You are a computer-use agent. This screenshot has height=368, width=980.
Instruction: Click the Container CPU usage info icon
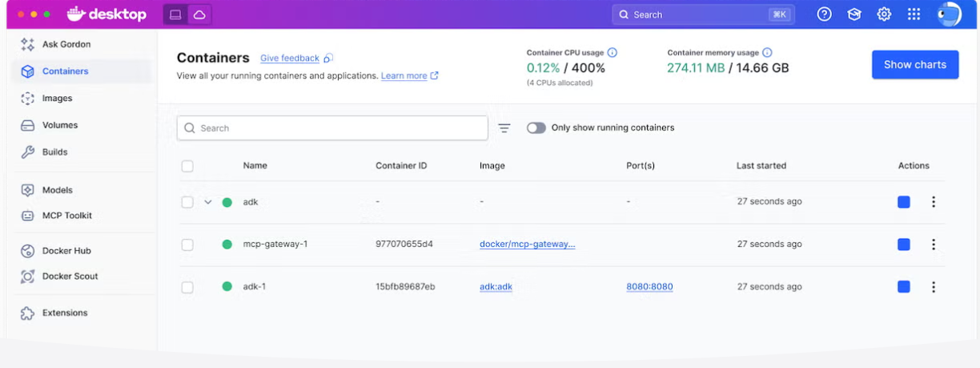612,53
